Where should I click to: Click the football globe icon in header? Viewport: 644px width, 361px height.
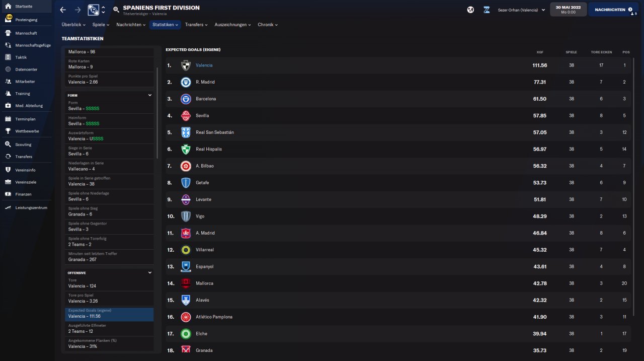[x=470, y=10]
